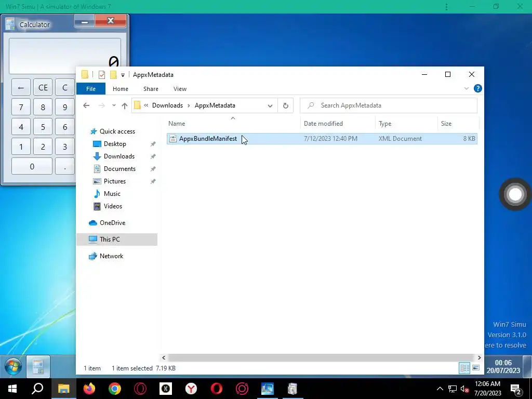
Task: Open the address bar history dropdown
Action: click(270, 105)
